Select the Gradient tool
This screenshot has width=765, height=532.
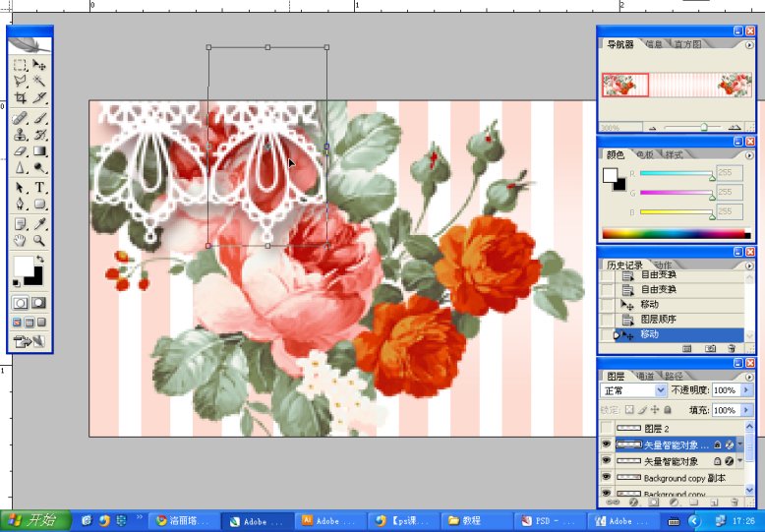pos(39,151)
